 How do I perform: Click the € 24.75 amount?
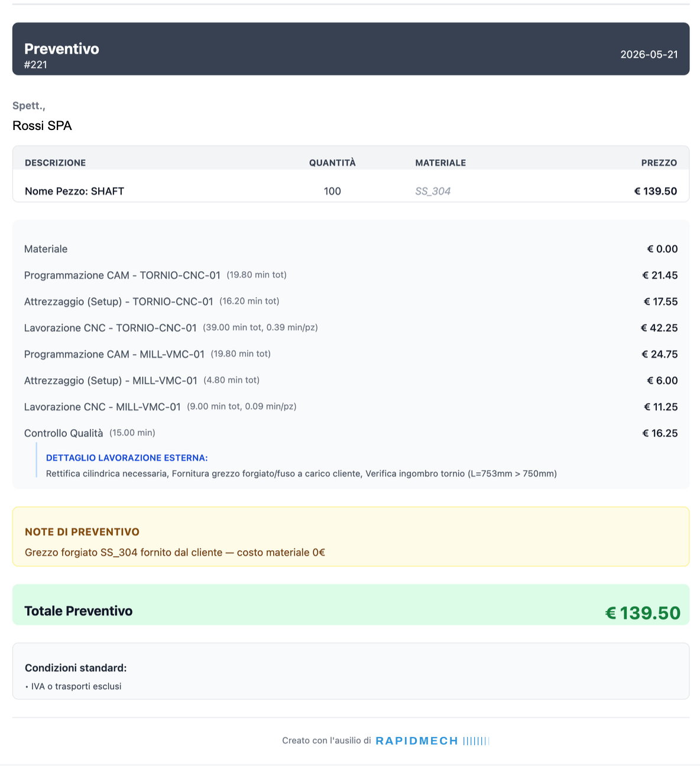point(660,355)
